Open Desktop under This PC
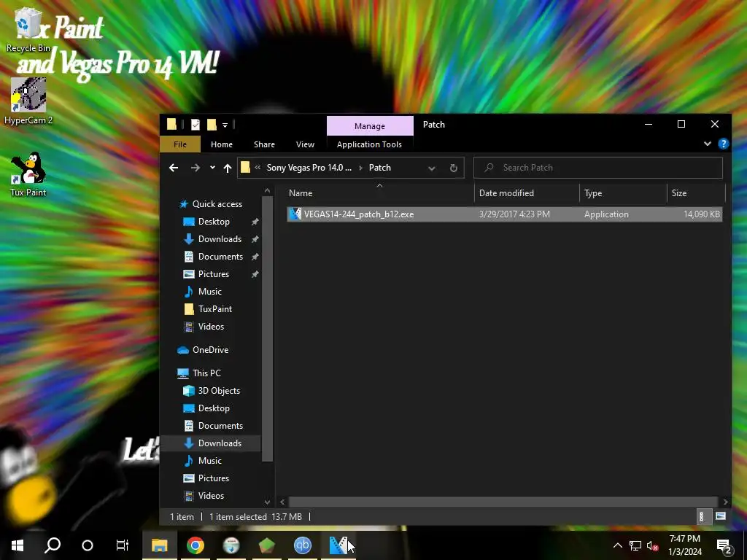Screen dimensions: 747x560 pos(214,408)
